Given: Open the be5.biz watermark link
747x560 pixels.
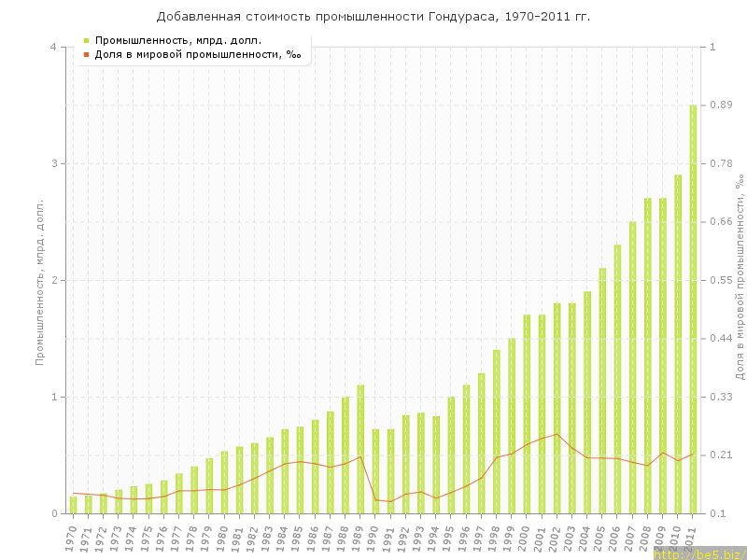Looking at the screenshot, I should [698, 553].
